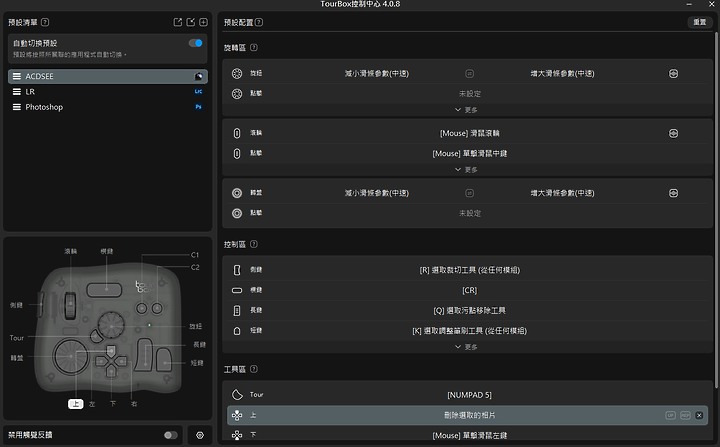Select the 下 label on device diagram

pyautogui.click(x=113, y=404)
